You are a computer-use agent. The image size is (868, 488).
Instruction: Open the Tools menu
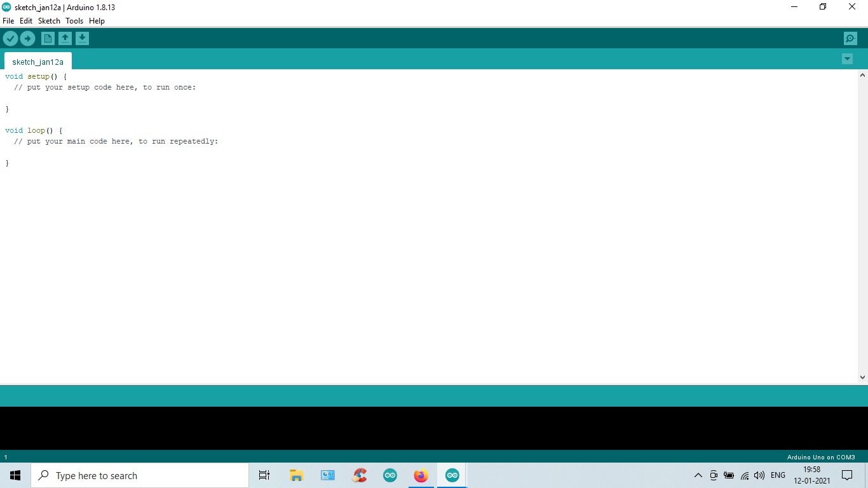[x=74, y=20]
